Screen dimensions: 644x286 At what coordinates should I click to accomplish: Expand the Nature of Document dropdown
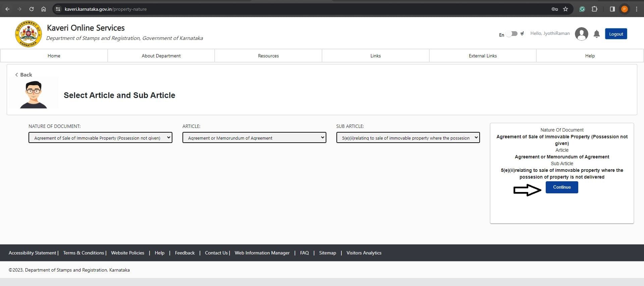(100, 138)
